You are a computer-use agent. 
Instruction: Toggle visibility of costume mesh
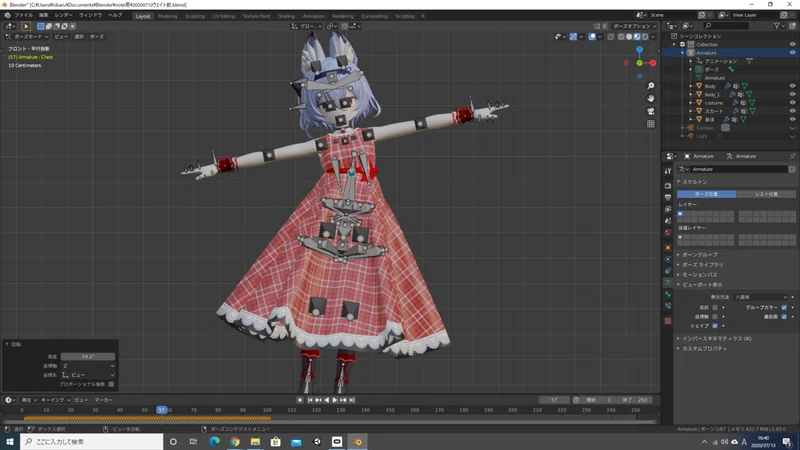pyautogui.click(x=792, y=103)
